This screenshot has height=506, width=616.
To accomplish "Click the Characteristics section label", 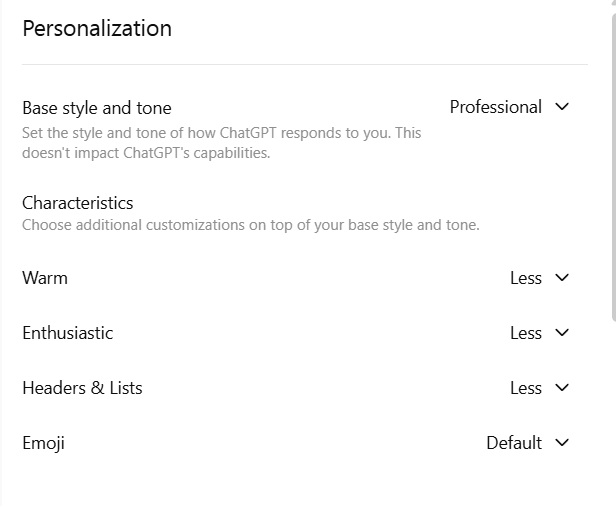I will [78, 203].
